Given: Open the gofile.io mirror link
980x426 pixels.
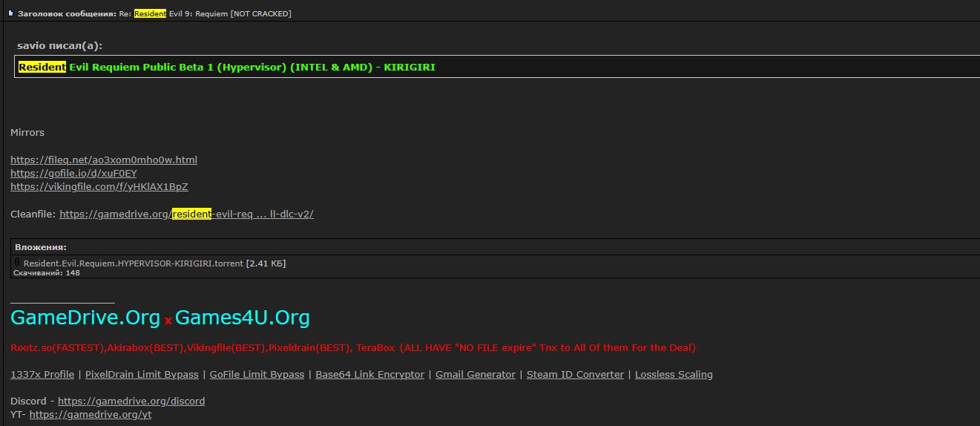Looking at the screenshot, I should (x=73, y=173).
